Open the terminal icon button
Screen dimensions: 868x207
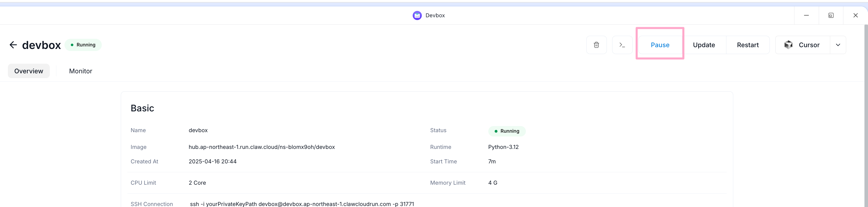coord(622,45)
